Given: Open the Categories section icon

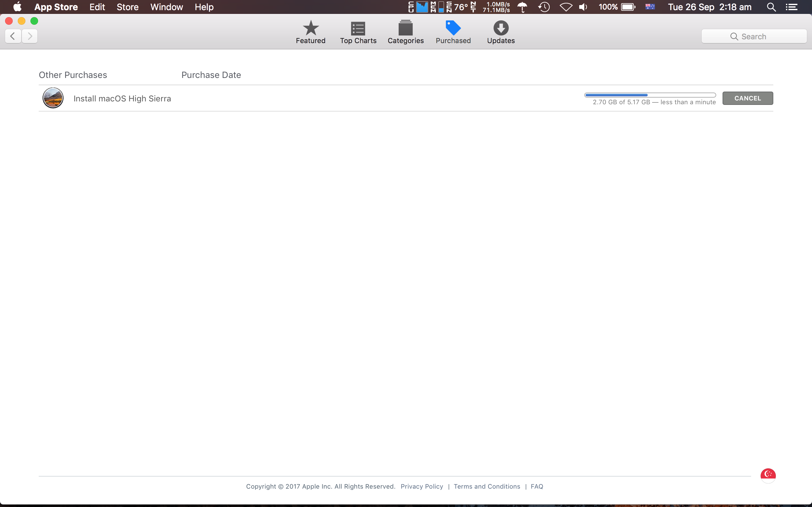Looking at the screenshot, I should coord(405,28).
